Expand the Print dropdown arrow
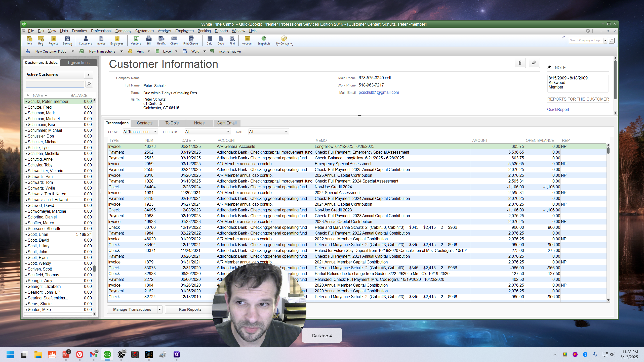 point(149,51)
